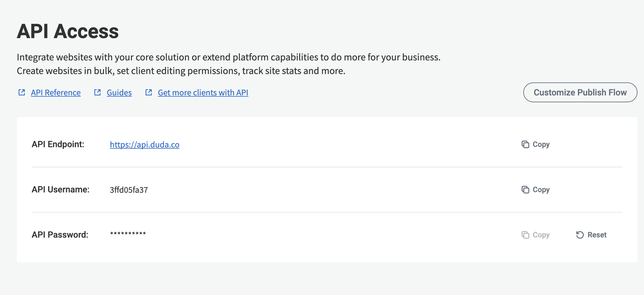Click copy icon in API Username row
Screen dimensions: 644x295
(525, 190)
